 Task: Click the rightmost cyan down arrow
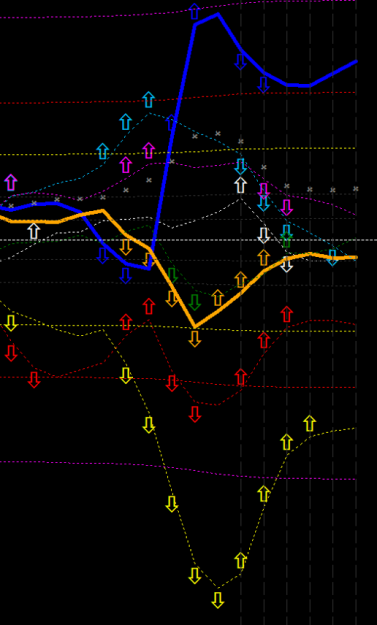pyautogui.click(x=332, y=258)
